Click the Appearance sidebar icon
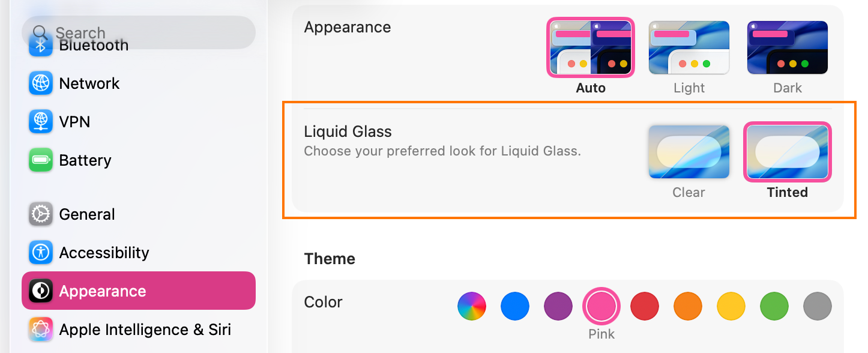The height and width of the screenshot is (353, 868). click(41, 291)
